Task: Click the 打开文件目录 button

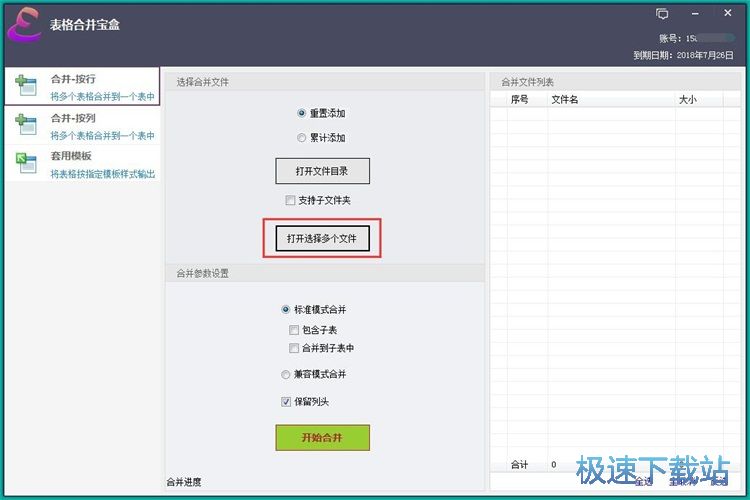Action: click(x=322, y=171)
